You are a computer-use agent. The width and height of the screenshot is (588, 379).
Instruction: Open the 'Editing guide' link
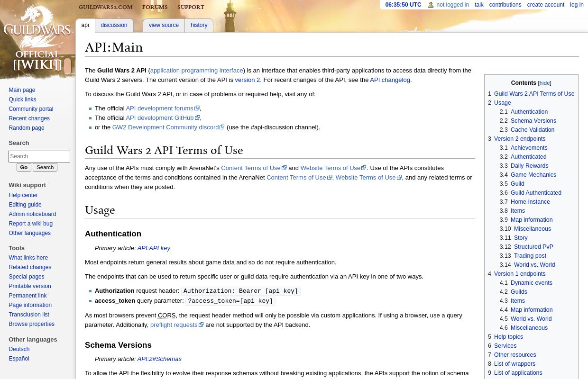[25, 205]
